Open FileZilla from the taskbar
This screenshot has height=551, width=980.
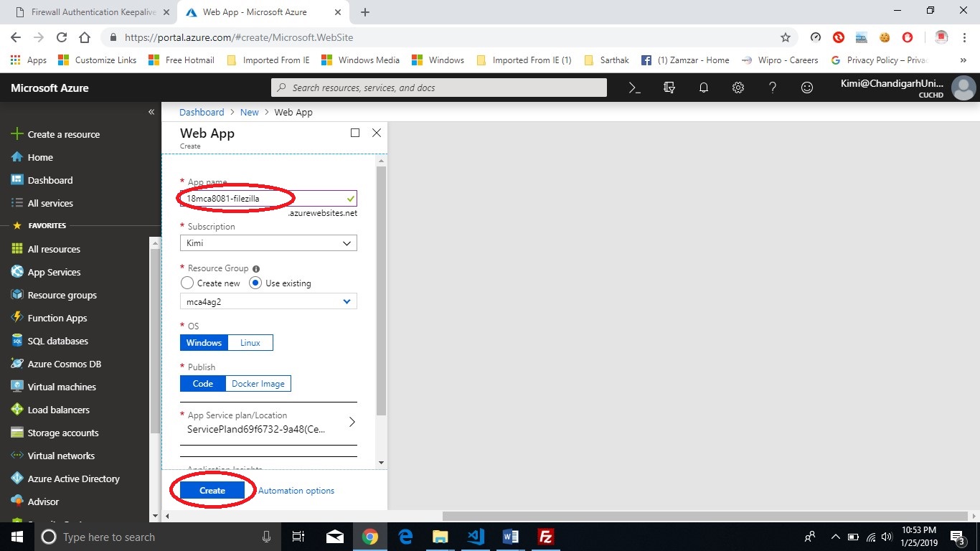click(x=546, y=537)
